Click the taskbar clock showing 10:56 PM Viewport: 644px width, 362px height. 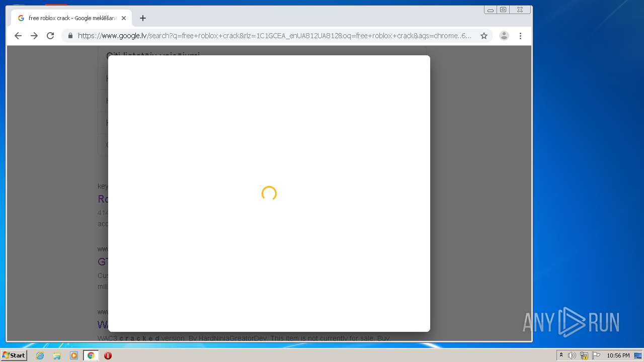(618, 355)
